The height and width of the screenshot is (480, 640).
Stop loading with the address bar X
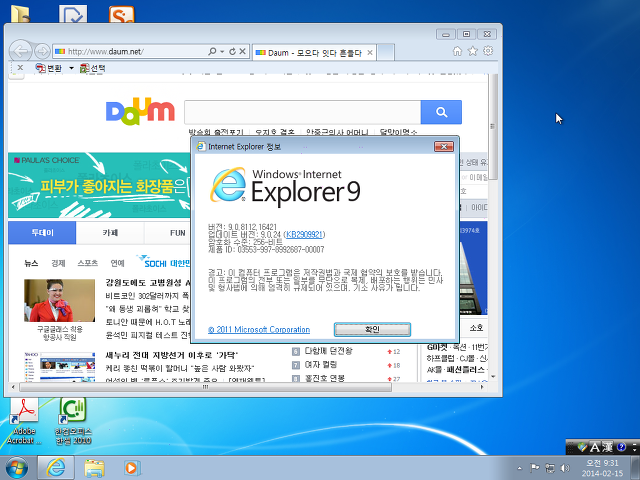pyautogui.click(x=242, y=51)
